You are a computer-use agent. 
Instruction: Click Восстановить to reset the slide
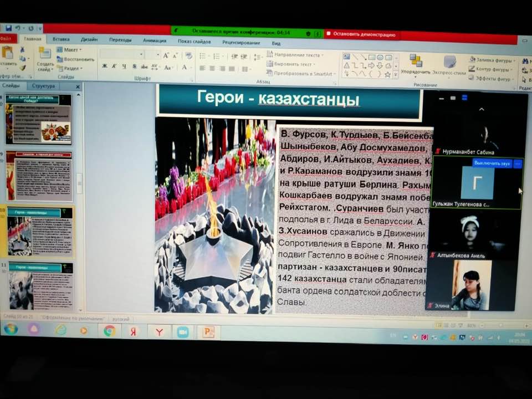pos(75,59)
